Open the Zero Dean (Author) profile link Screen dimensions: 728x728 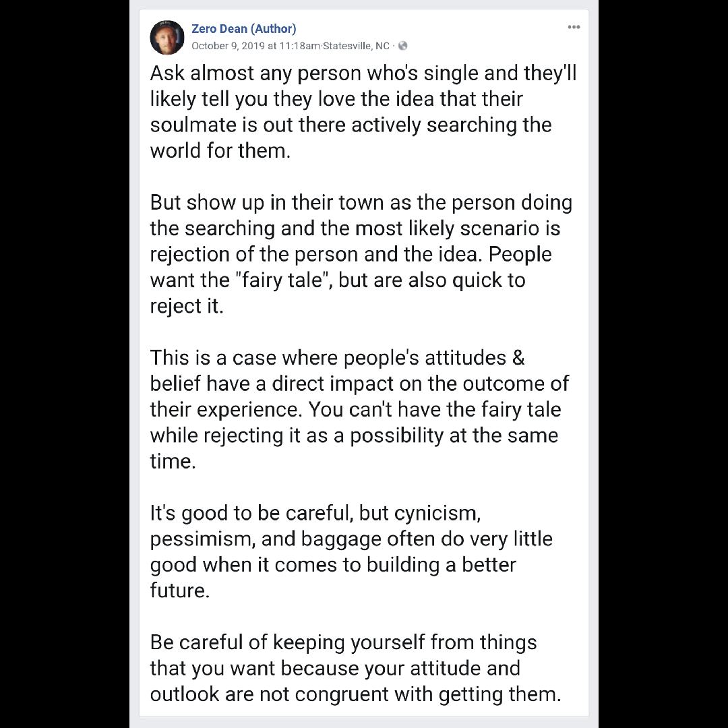tap(244, 29)
